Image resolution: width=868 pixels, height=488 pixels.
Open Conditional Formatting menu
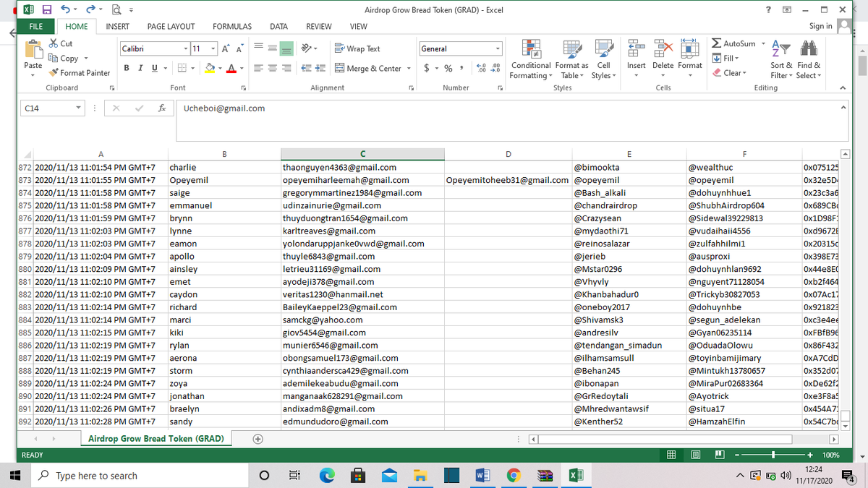[x=532, y=59]
